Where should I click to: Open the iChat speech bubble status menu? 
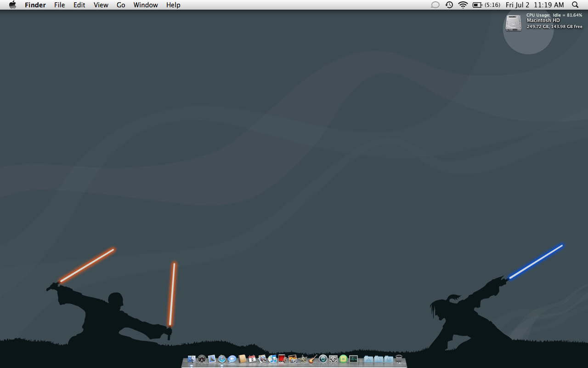pos(435,5)
